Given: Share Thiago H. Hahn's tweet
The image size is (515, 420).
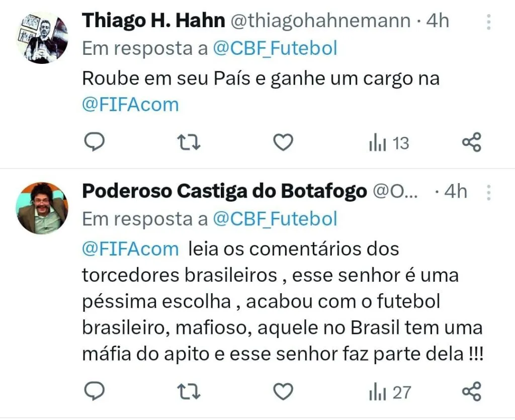Looking at the screenshot, I should (472, 143).
